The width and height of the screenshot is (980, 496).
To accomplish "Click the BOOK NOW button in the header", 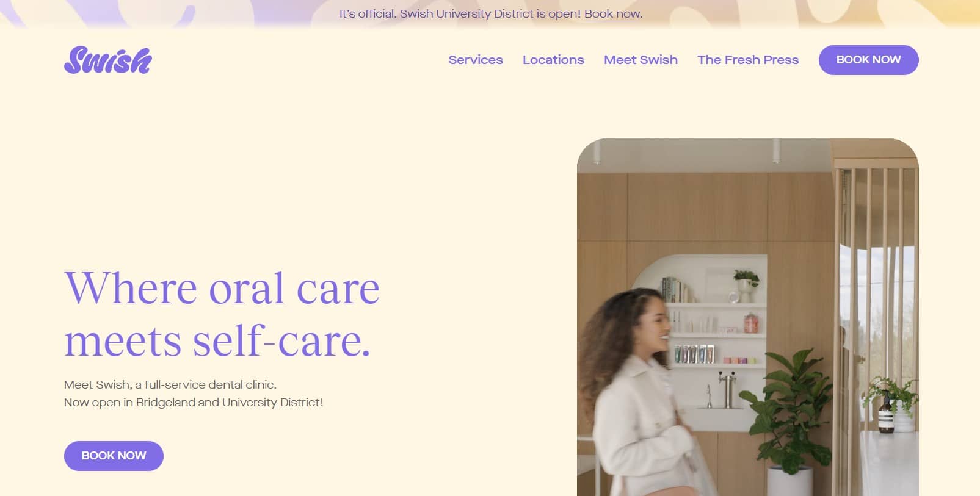I will point(868,60).
